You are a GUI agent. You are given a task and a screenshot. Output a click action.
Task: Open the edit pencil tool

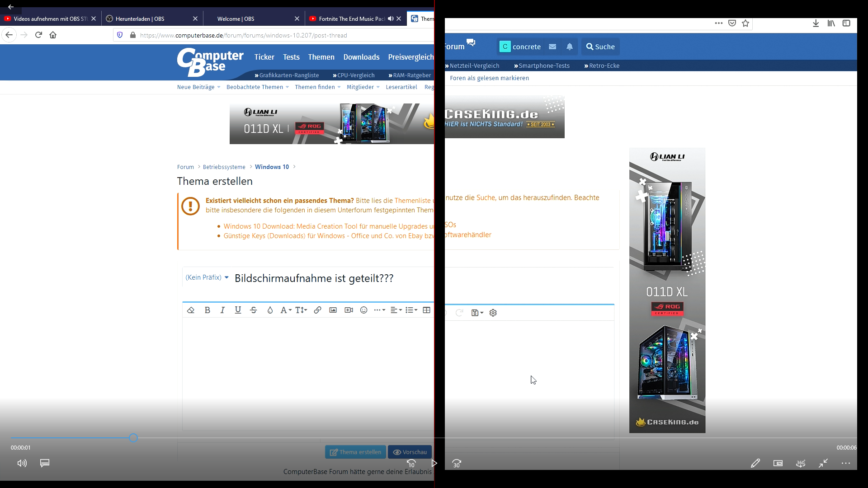pyautogui.click(x=755, y=463)
